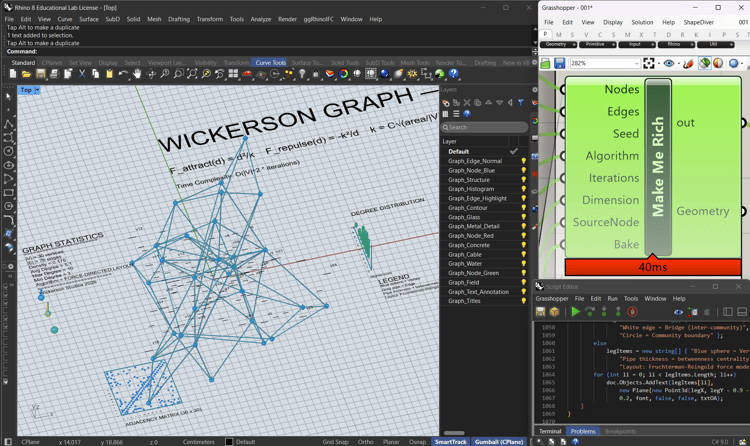Click the Default layer color swatch in status bar

pyautogui.click(x=229, y=441)
